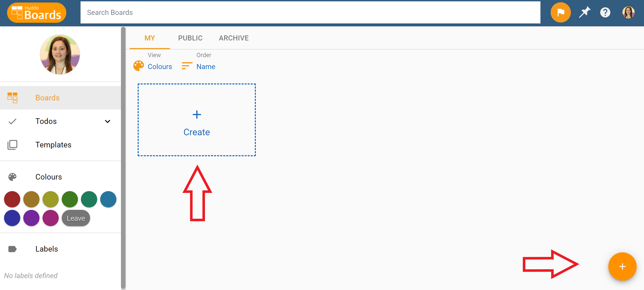Screen dimensions: 644x290
Task: Click the Todos checkmark icon
Action: click(12, 121)
